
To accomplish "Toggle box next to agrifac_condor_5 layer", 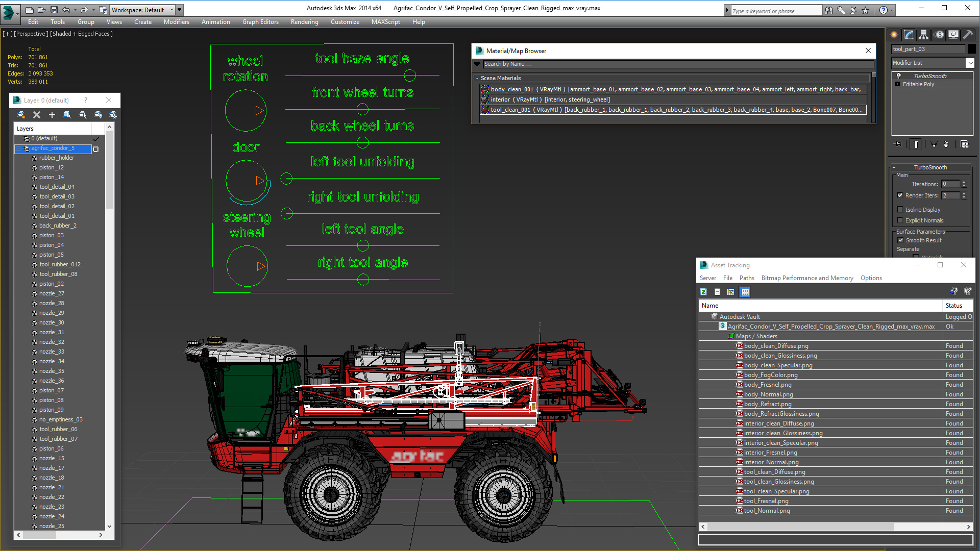I will tap(95, 149).
